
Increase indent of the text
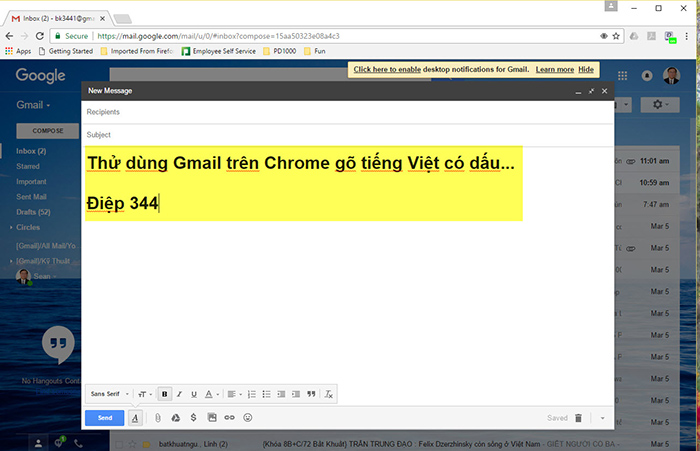point(296,394)
